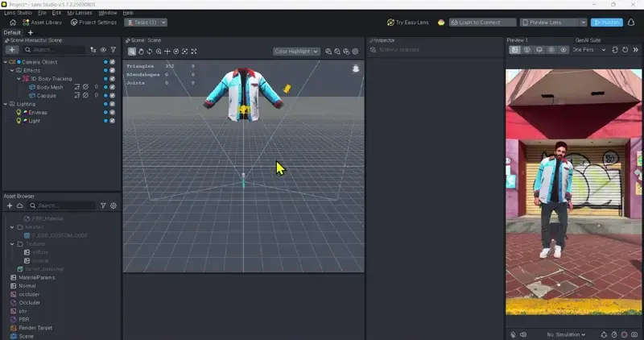Select the rotate view tool in Scene toolbar

point(150,52)
